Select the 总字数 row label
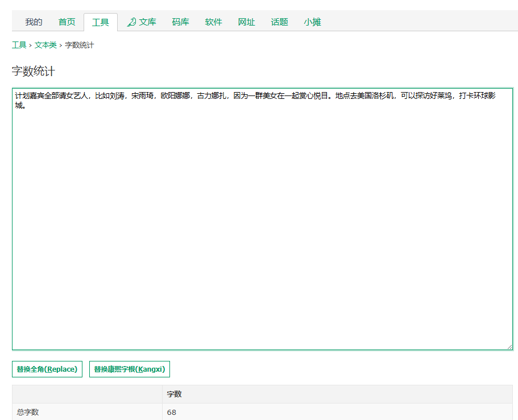Screen dimensions: 518x420 coord(28,412)
